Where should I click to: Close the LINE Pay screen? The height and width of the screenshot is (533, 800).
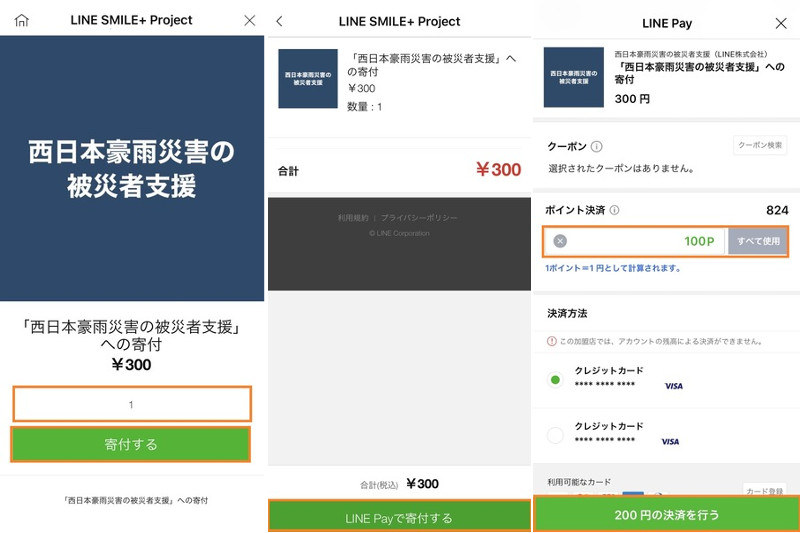click(x=781, y=23)
